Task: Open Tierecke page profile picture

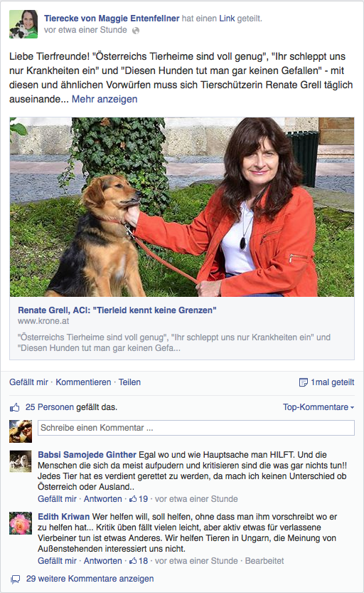Action: click(23, 24)
